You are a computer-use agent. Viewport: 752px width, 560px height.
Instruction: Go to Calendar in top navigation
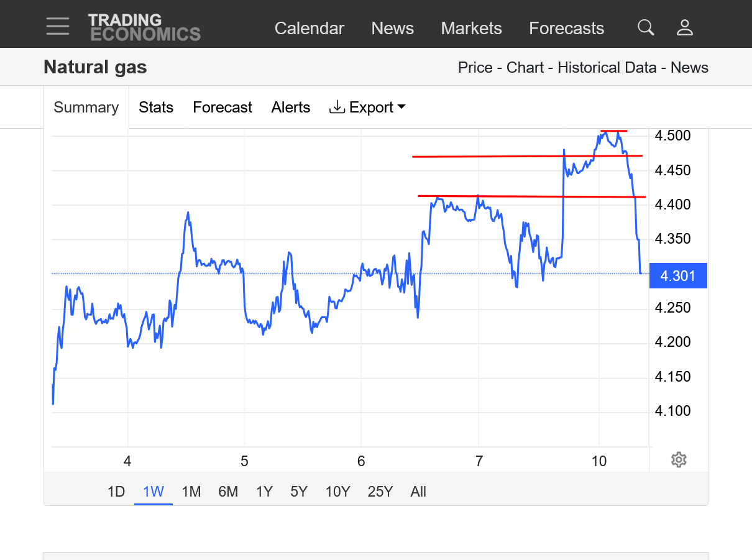pos(309,29)
